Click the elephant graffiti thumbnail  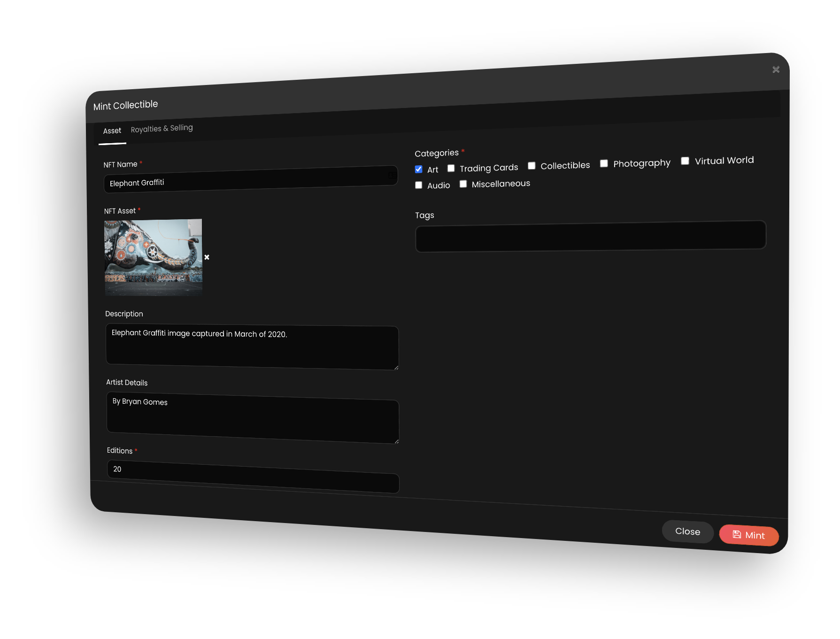154,257
